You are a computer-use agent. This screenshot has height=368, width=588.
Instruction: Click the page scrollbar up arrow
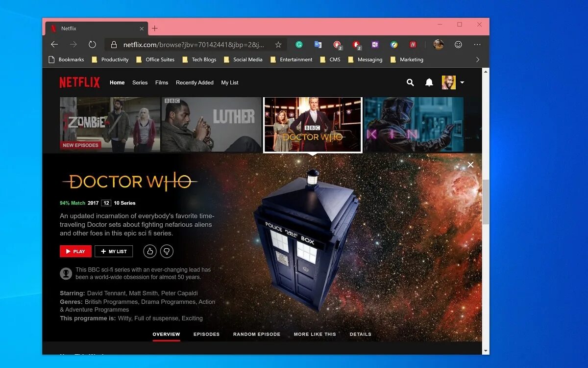(x=486, y=72)
